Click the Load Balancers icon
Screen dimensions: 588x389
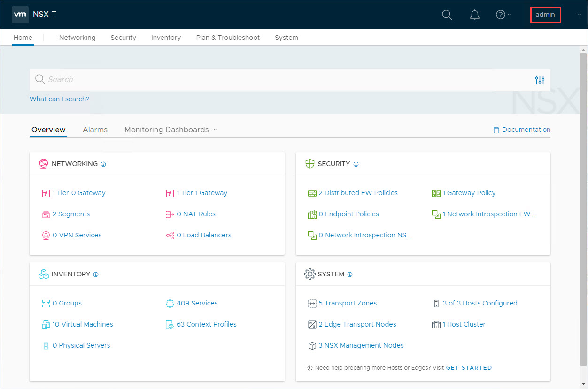tap(170, 236)
